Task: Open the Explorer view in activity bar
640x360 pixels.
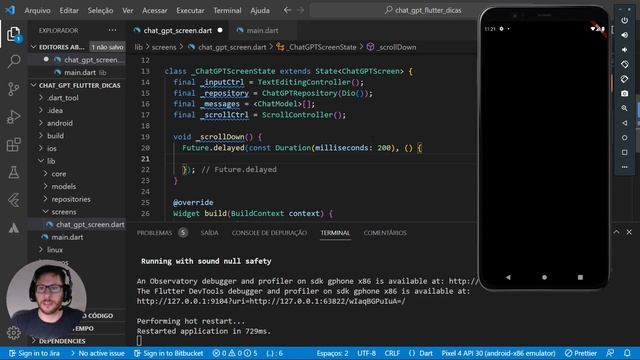Action: click(x=13, y=34)
